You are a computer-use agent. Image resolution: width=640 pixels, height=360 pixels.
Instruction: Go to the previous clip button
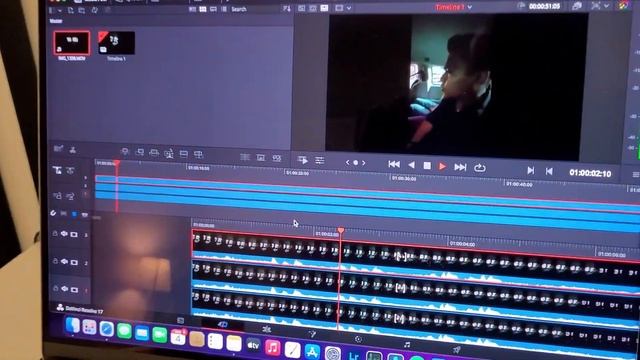coord(549,171)
